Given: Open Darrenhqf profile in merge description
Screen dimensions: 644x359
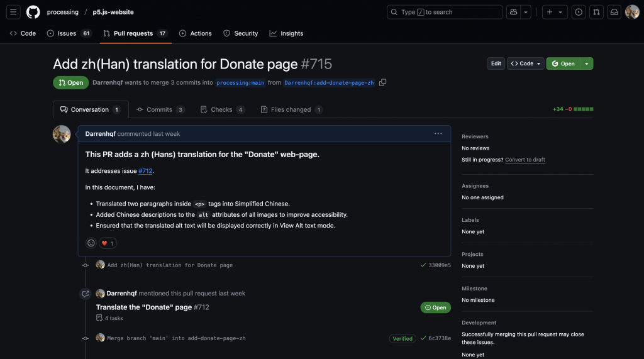Looking at the screenshot, I should coord(108,82).
